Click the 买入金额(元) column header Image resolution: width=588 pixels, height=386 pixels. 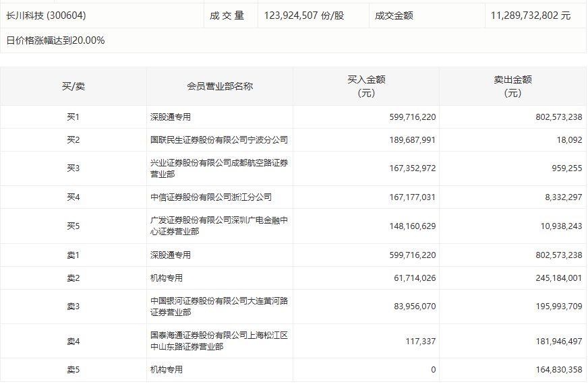point(366,86)
